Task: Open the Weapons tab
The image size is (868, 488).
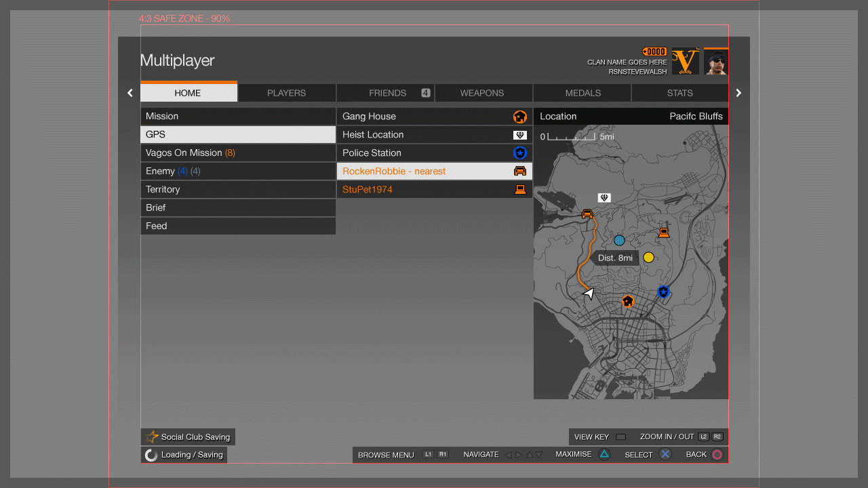Action: click(x=481, y=93)
